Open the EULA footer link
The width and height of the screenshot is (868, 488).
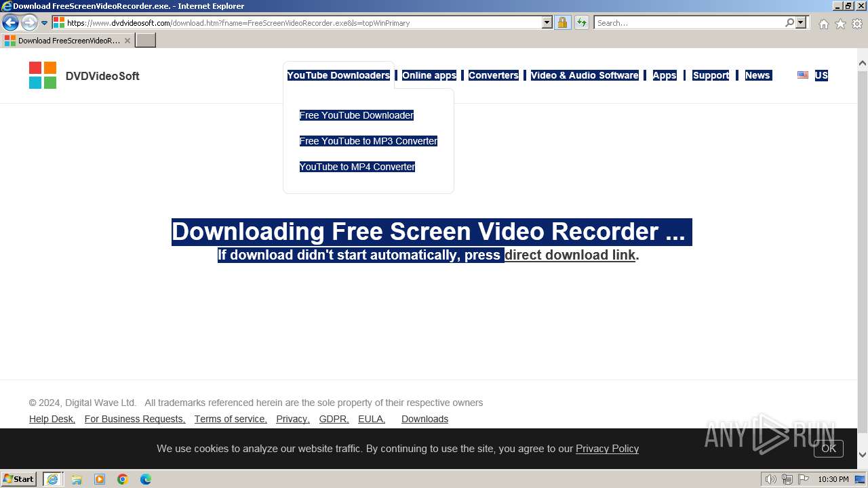(372, 419)
